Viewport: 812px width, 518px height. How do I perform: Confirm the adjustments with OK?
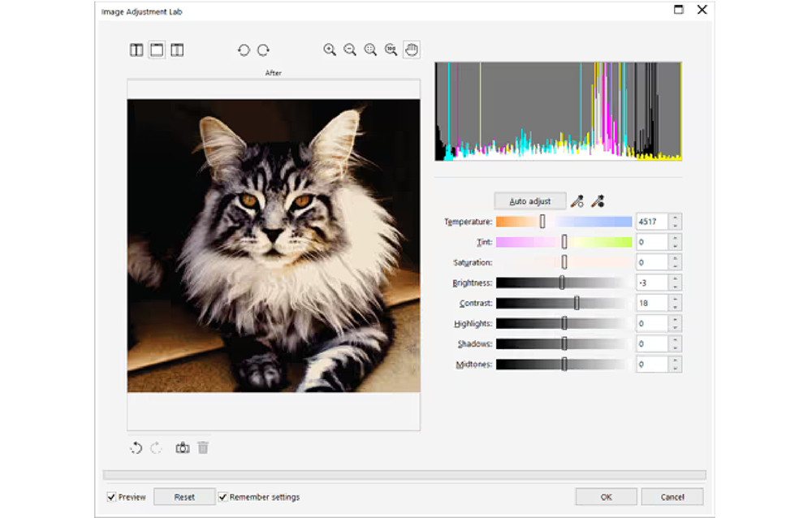(x=606, y=497)
